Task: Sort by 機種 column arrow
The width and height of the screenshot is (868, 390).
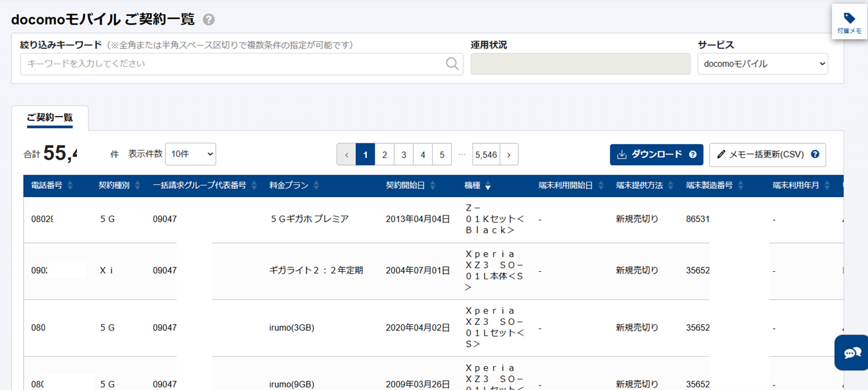Action: [488, 187]
